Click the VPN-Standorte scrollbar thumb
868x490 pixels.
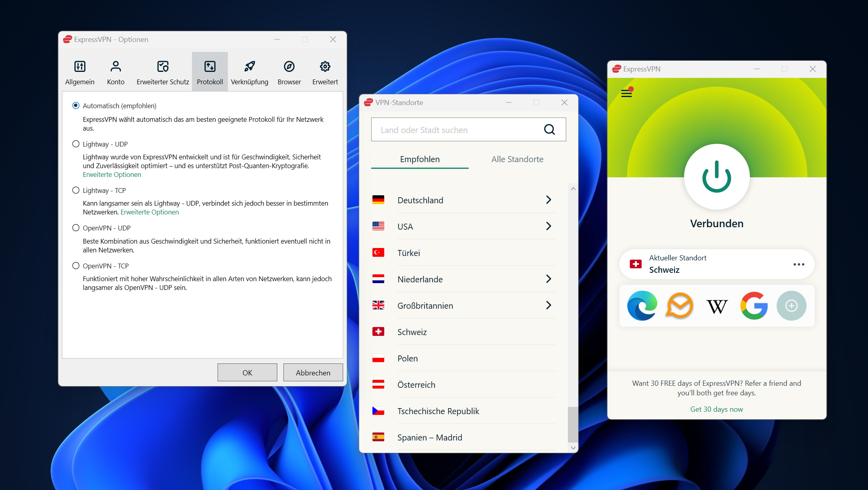[x=573, y=425]
